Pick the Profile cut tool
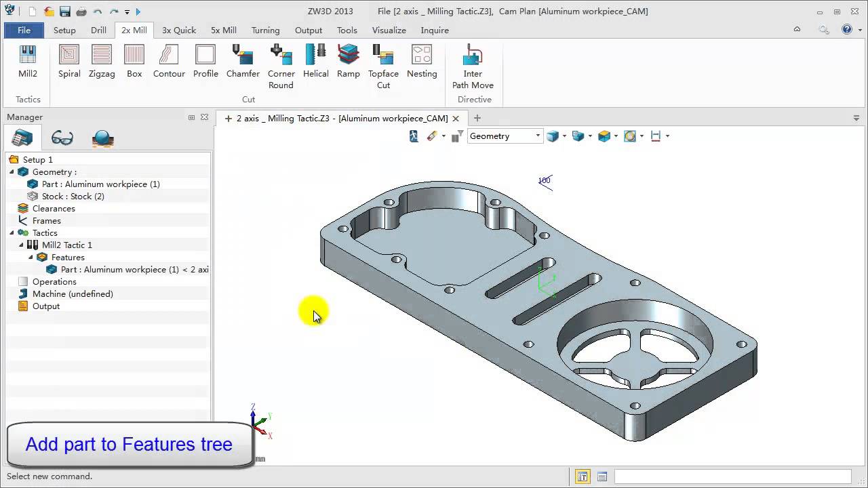The height and width of the screenshot is (488, 868). (x=205, y=62)
